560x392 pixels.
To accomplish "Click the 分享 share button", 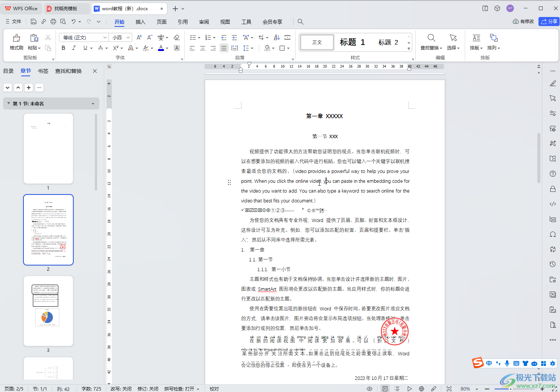I will (549, 22).
